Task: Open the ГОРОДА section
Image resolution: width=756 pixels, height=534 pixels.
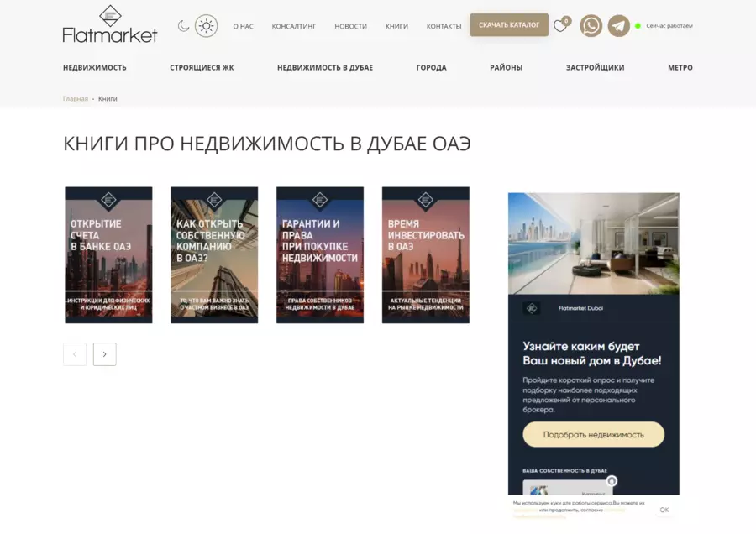Action: pos(432,67)
